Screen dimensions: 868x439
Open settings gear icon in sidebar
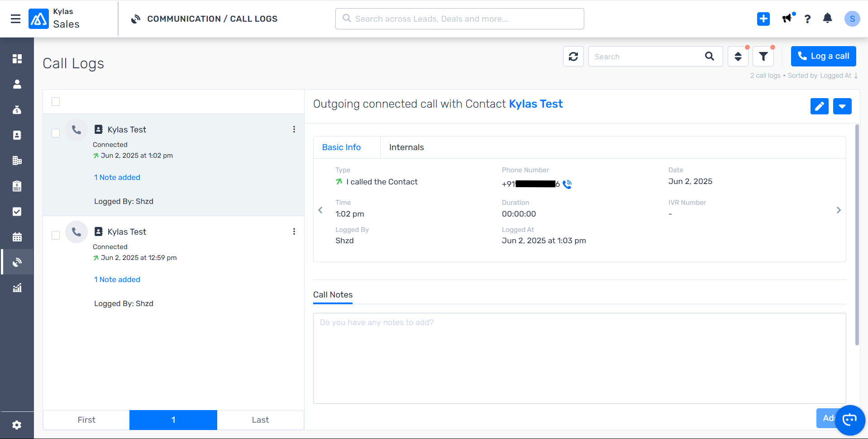click(x=17, y=425)
